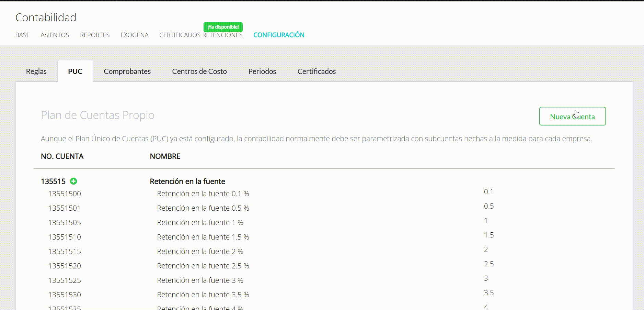Image resolution: width=644 pixels, height=310 pixels.
Task: Navigate to ASIENTOS in top menu
Action: coord(55,35)
